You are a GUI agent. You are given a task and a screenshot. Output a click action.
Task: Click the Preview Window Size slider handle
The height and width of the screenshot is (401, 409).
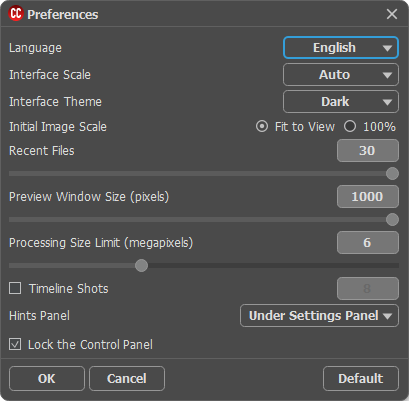click(x=392, y=220)
